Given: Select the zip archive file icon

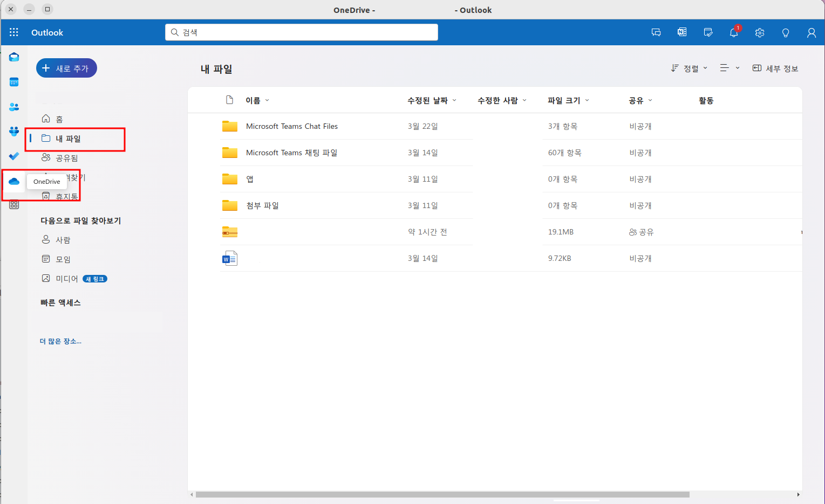Looking at the screenshot, I should point(230,232).
